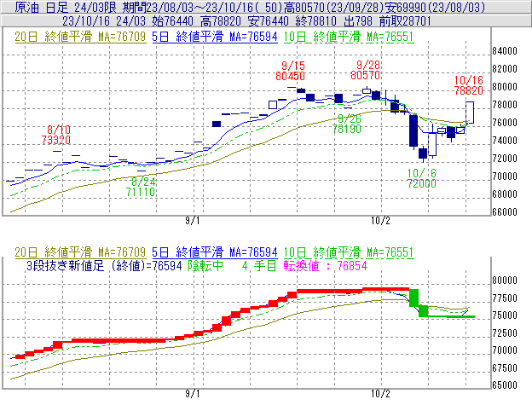The image size is (532, 405).
Task: Select the 9/28 80570 high annotation
Action: click(x=365, y=70)
